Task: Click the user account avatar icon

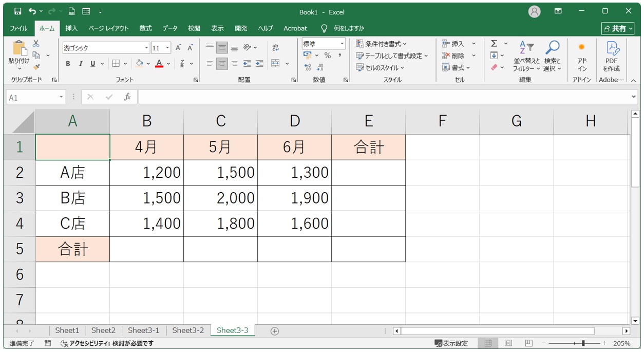Action: [535, 11]
